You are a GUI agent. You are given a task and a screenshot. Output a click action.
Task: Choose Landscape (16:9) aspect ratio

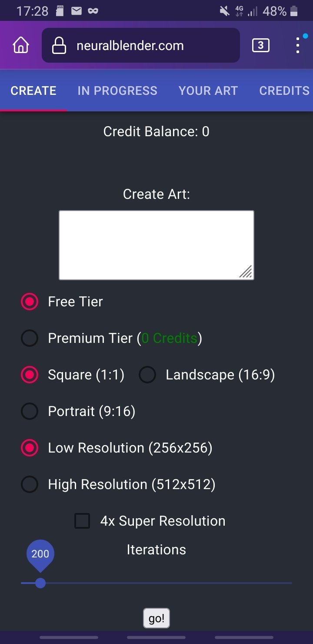point(147,375)
